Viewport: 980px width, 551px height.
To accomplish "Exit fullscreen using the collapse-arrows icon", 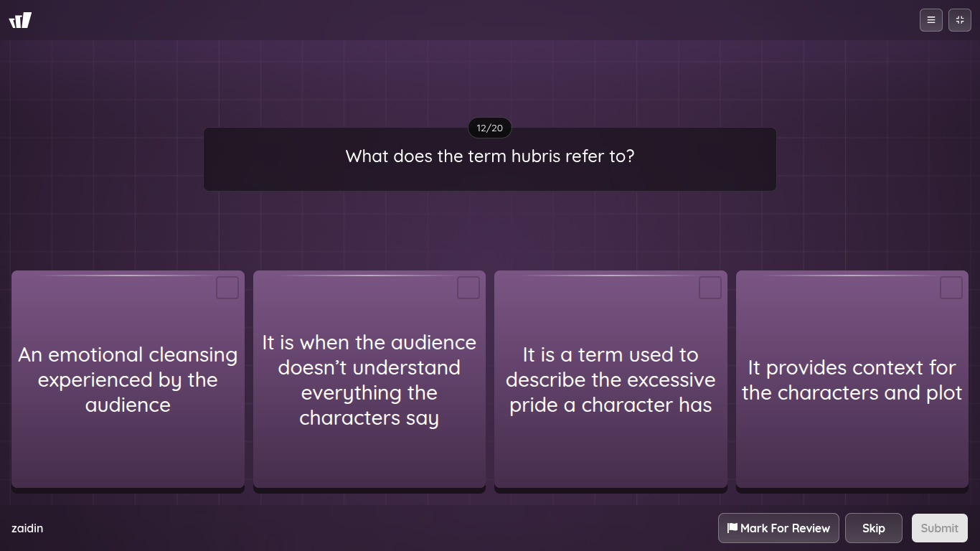I will click(959, 20).
